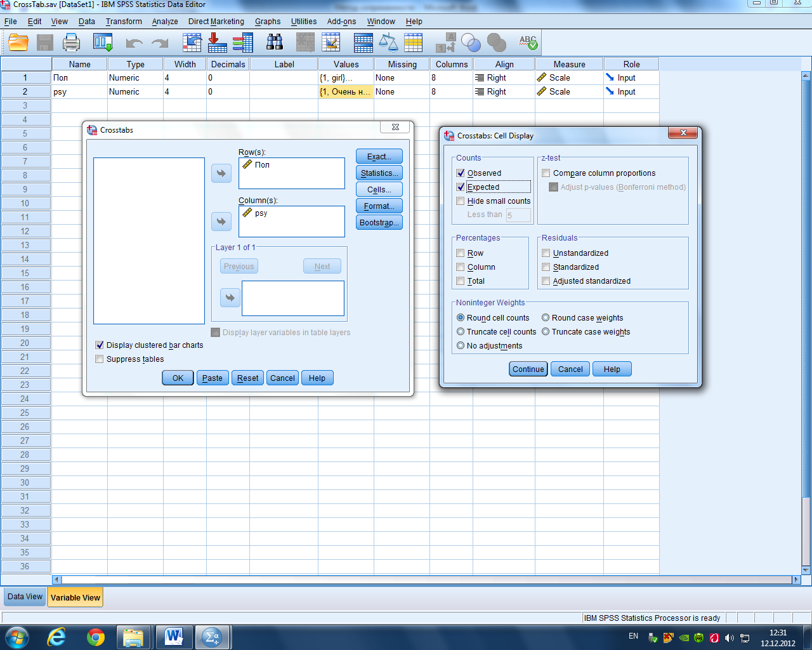Viewport: 812px width, 650px height.
Task: Open the Statistics... options in Crosstabs
Action: 379,173
